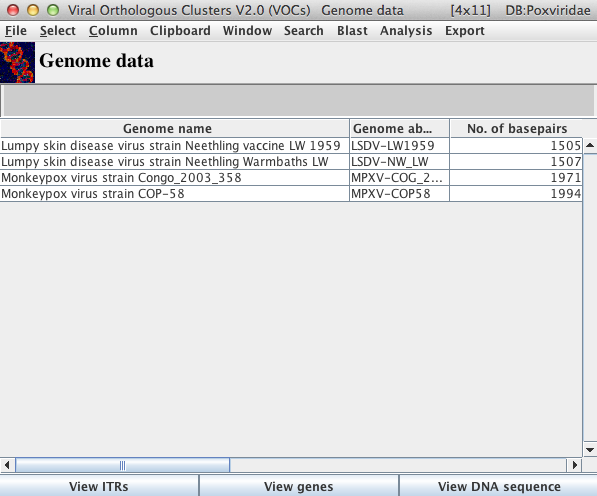Open the File menu
597x496 pixels.
point(16,30)
